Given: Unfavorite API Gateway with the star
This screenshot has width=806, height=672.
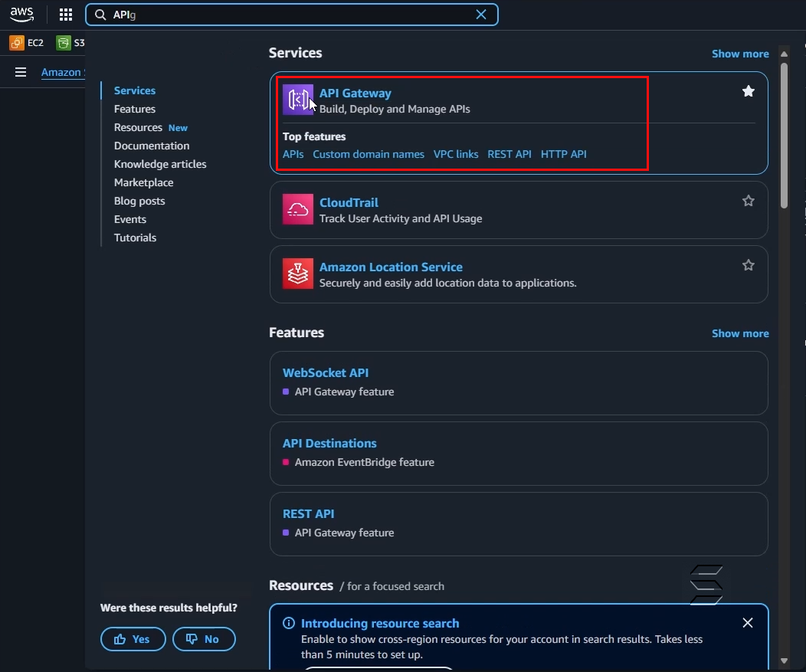Looking at the screenshot, I should pyautogui.click(x=749, y=91).
